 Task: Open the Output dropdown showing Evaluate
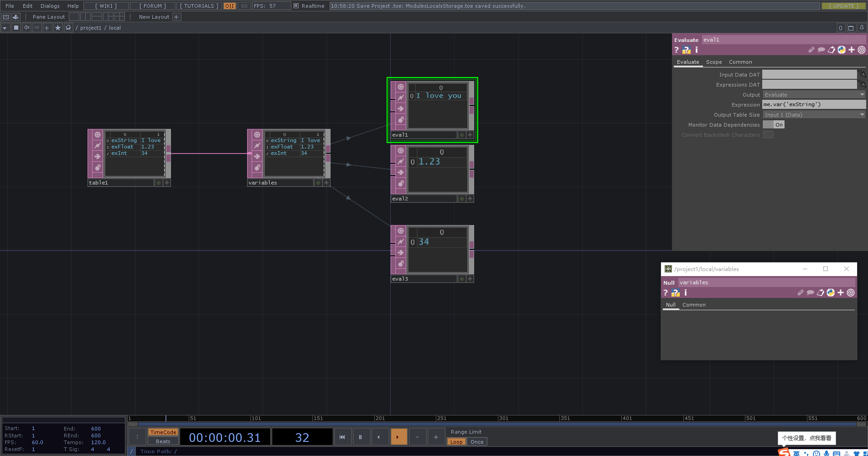click(814, 94)
